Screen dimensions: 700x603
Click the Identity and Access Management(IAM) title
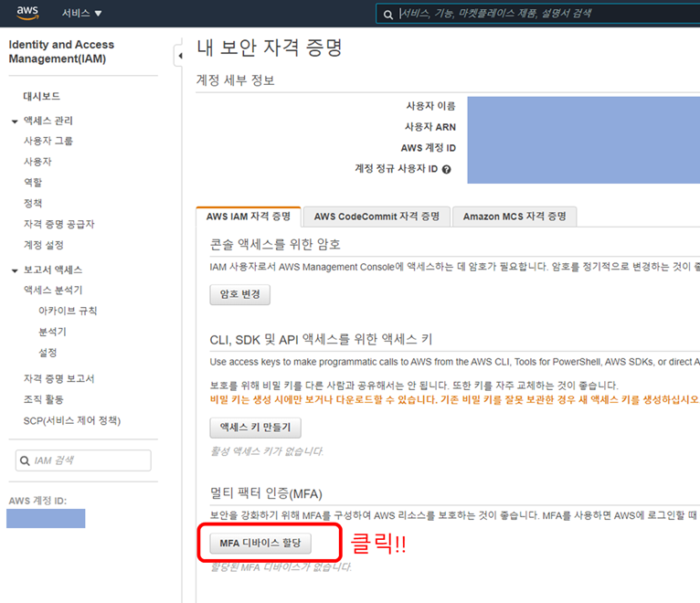61,51
